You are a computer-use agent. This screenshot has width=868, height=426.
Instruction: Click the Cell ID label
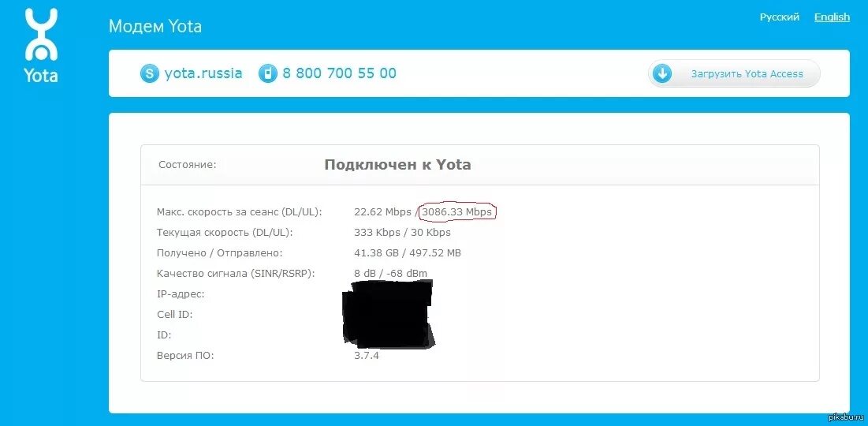pos(174,315)
